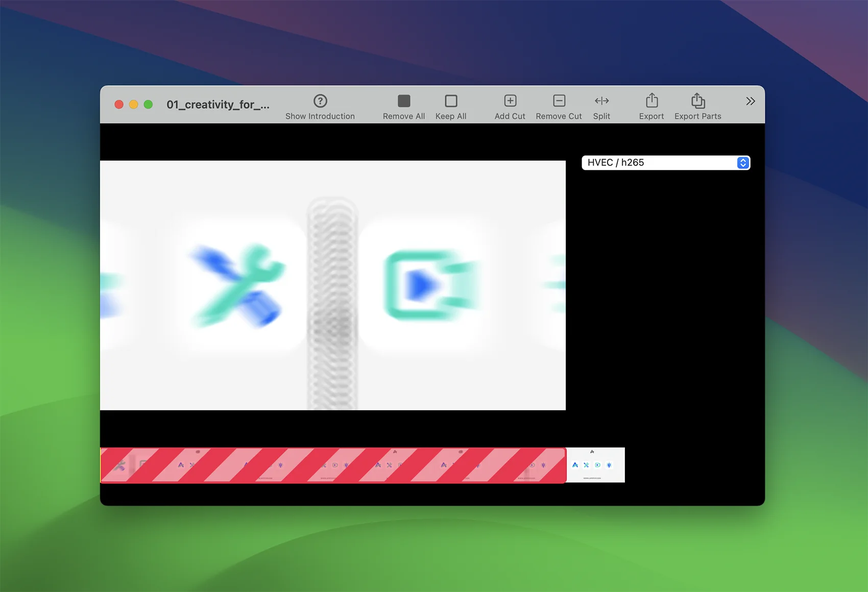This screenshot has width=868, height=592.
Task: Close the video editor window
Action: point(119,105)
